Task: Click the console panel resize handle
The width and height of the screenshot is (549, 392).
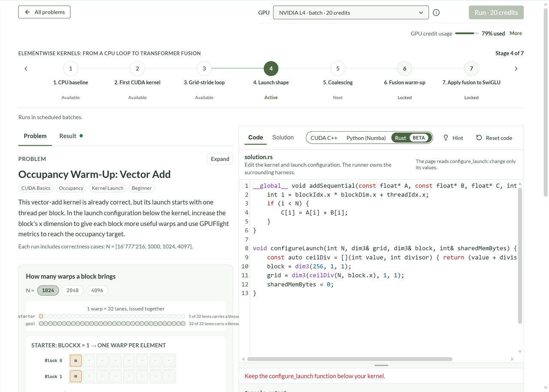Action: (x=381, y=365)
